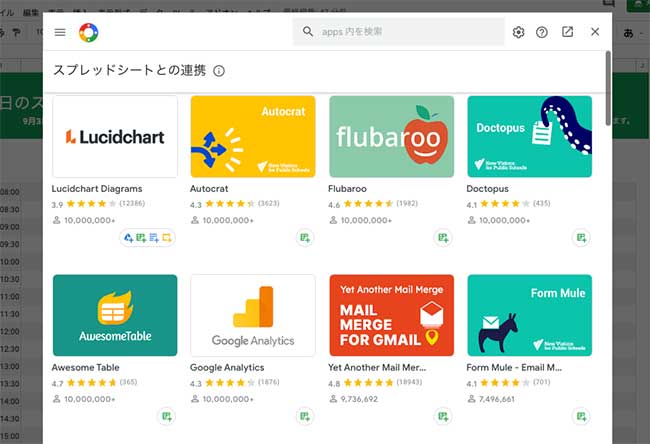Click Google Analytics' Sheets integration icon
The image size is (650, 444).
click(305, 416)
